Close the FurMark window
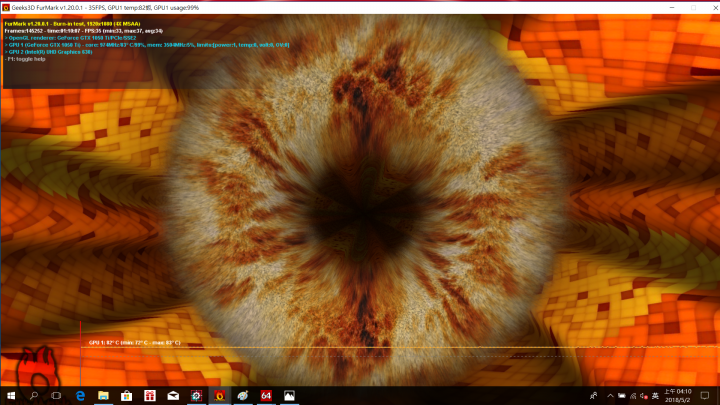Screen dimensions: 720x405 point(715,8)
